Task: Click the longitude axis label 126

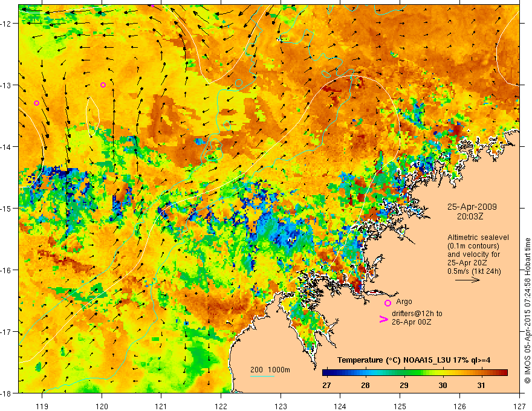Action: coord(459,406)
